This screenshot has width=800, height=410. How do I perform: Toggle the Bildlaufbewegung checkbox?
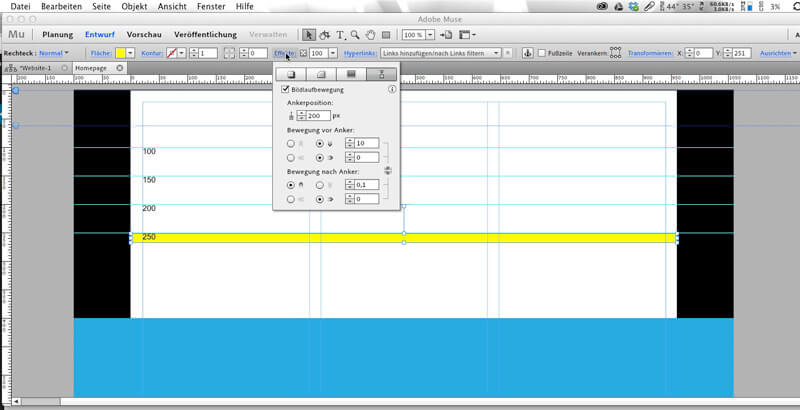point(285,89)
